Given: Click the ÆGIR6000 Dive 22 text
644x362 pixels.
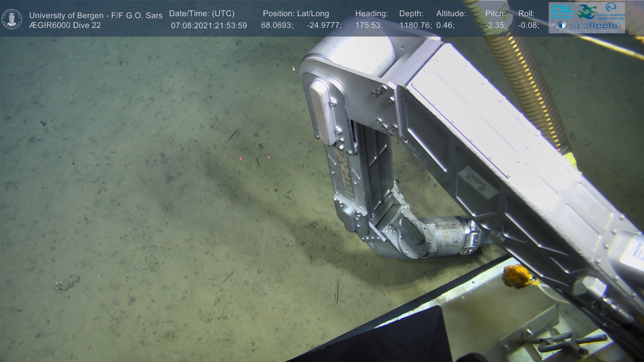Looking at the screenshot, I should point(65,25).
